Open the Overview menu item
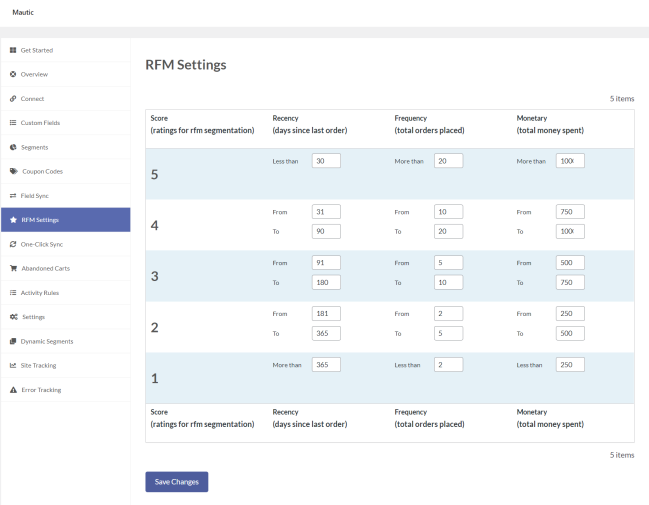The height and width of the screenshot is (505, 649). pos(34,74)
